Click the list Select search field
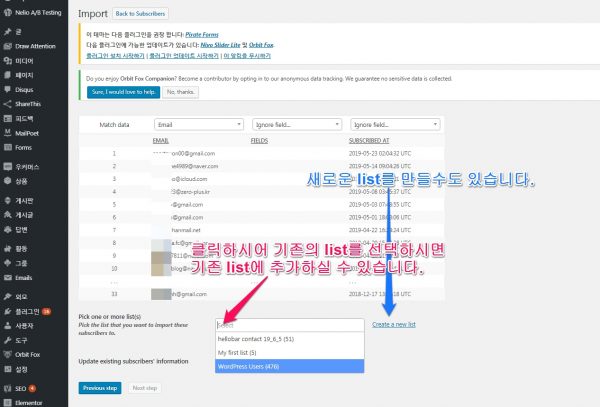Viewport: 600px width, 407px height. coord(289,324)
